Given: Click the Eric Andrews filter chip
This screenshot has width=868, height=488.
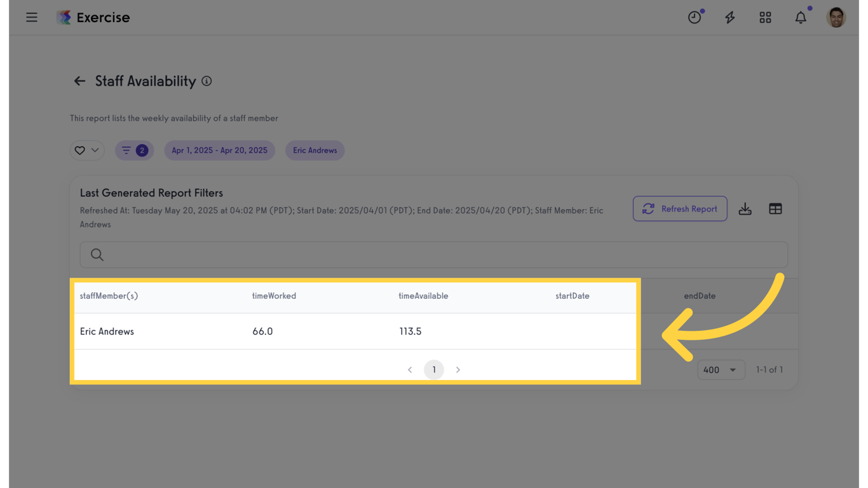Looking at the screenshot, I should point(315,151).
